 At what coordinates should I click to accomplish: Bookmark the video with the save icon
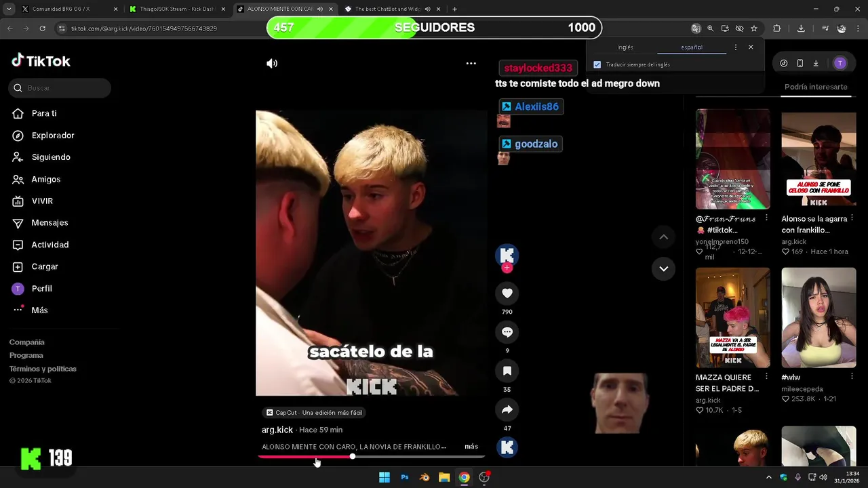pyautogui.click(x=507, y=371)
